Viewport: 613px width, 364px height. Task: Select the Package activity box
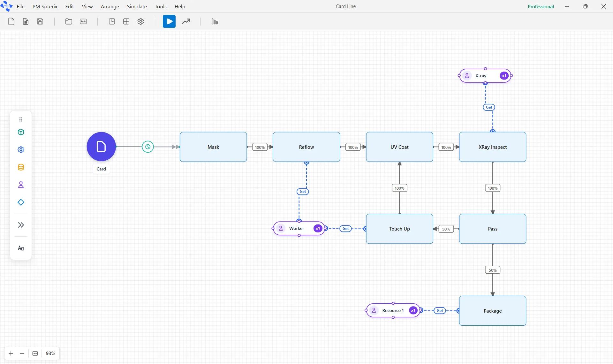[x=493, y=311]
